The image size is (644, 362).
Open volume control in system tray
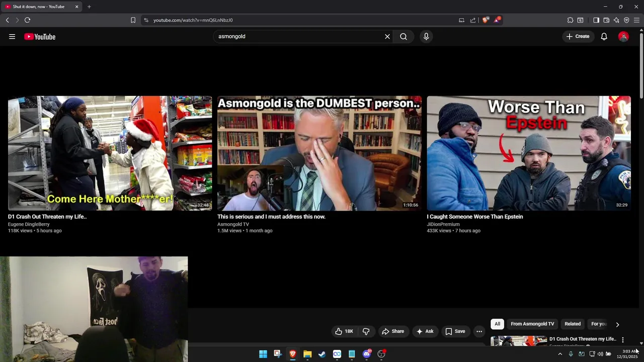pos(600,354)
